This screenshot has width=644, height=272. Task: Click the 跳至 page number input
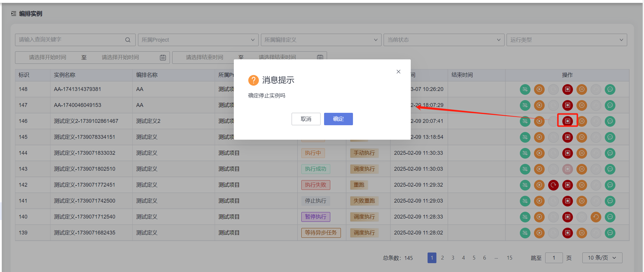pos(554,258)
